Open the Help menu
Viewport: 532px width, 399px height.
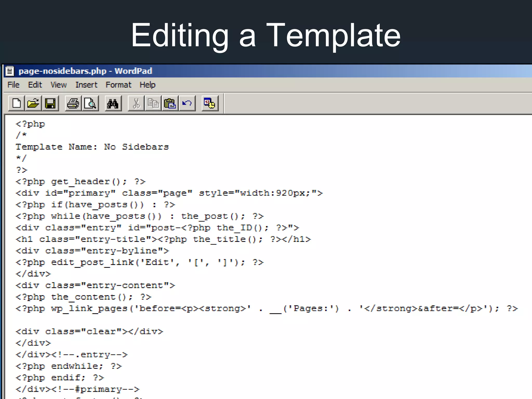(148, 85)
